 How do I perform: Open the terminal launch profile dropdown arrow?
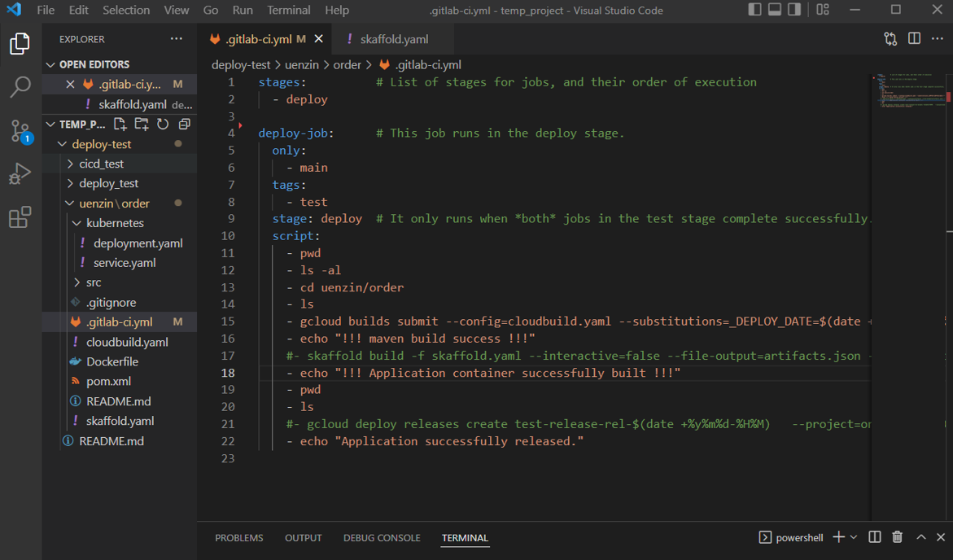(854, 537)
